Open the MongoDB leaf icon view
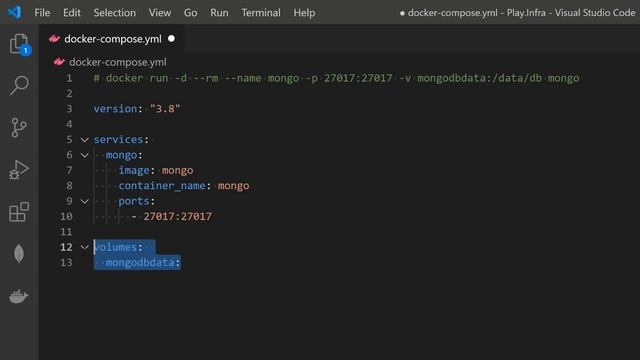 (19, 254)
